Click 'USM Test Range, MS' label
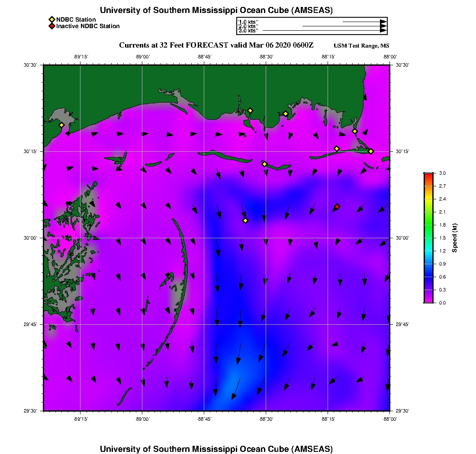Image resolution: width=476 pixels, height=454 pixels. pos(361,46)
